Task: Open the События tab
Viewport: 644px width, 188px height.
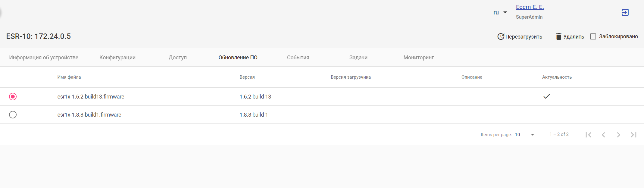Action: tap(298, 57)
